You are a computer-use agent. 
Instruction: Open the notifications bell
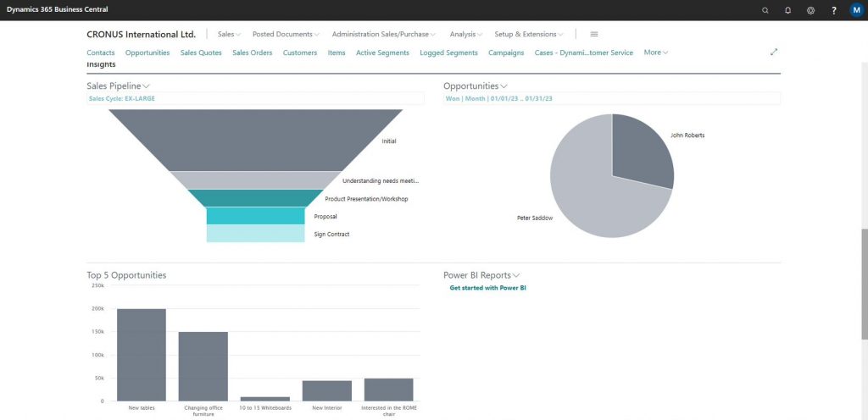click(x=787, y=10)
